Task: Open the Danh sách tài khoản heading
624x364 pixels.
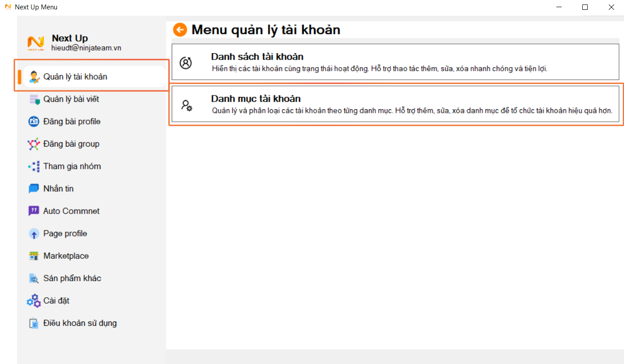Action: point(257,57)
